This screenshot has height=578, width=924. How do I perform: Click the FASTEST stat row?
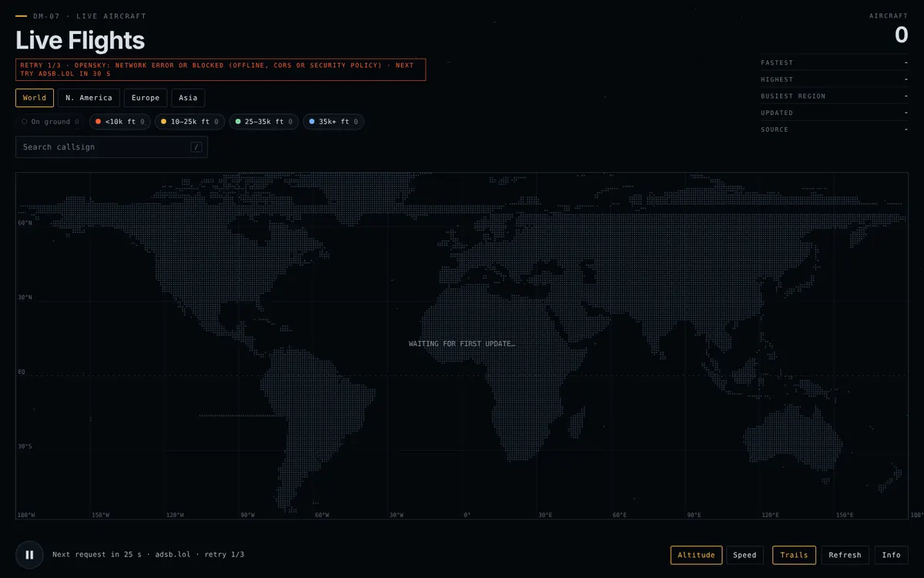pos(835,62)
